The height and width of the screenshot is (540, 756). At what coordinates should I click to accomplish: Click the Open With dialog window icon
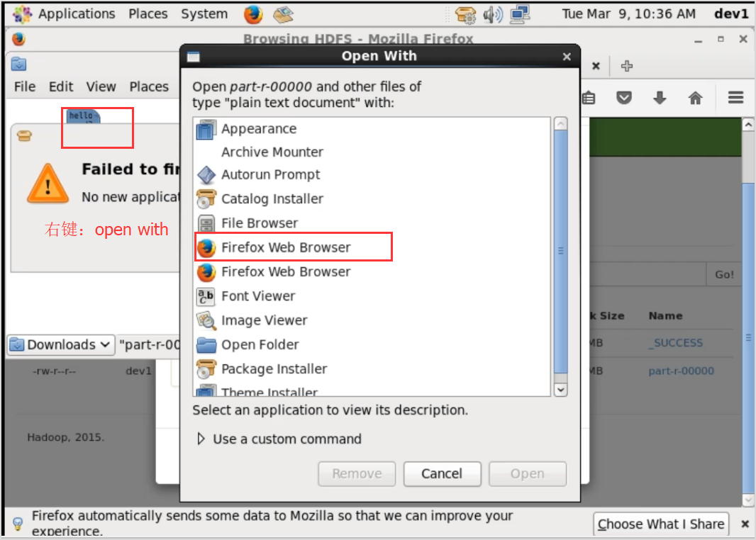[194, 57]
